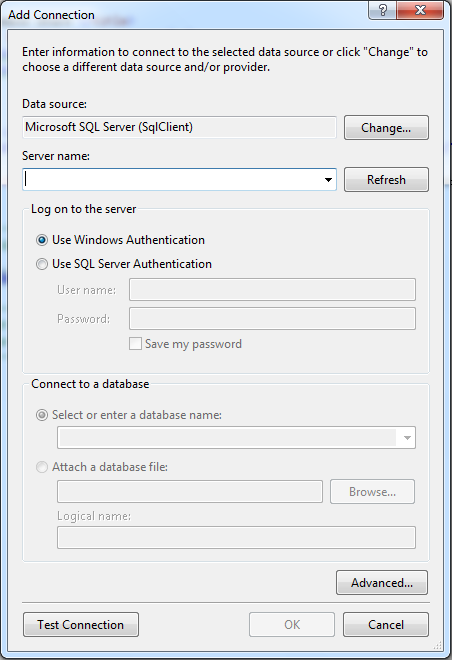Click the 'Connect to a database' label
Screen dimensions: 452x660
coord(90,384)
